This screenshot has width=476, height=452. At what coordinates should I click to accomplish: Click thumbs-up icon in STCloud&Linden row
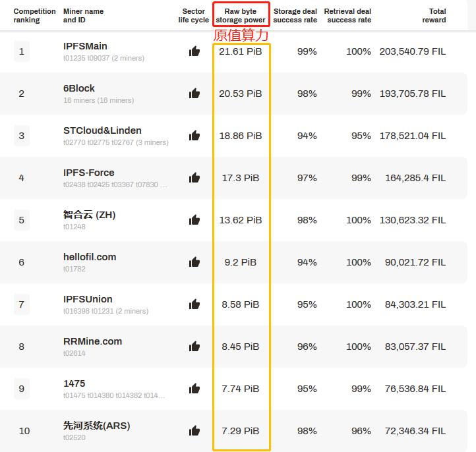pyautogui.click(x=194, y=136)
